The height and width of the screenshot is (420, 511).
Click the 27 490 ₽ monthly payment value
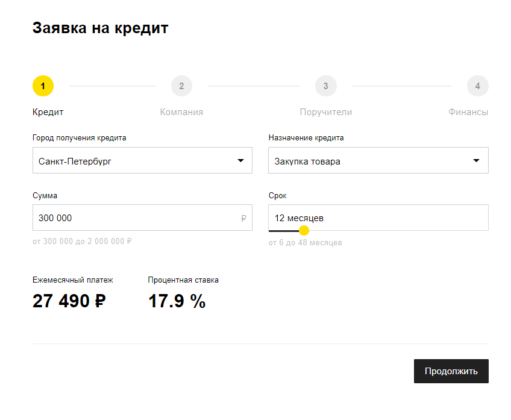[x=68, y=301]
